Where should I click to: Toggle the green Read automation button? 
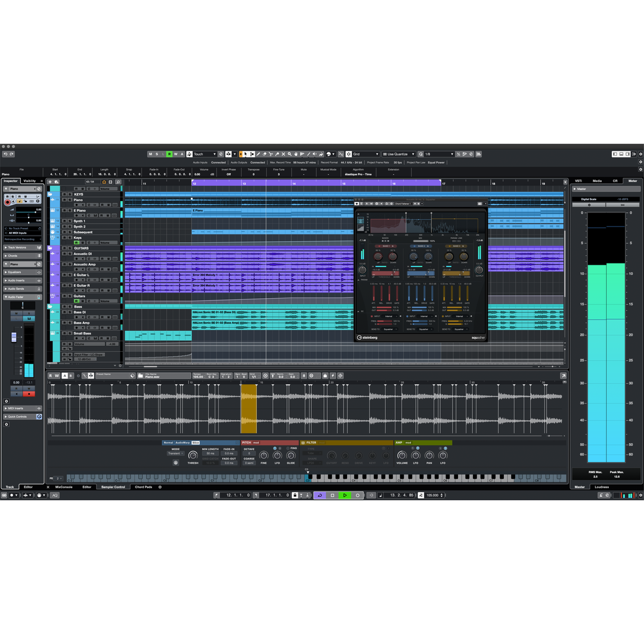[x=169, y=154]
